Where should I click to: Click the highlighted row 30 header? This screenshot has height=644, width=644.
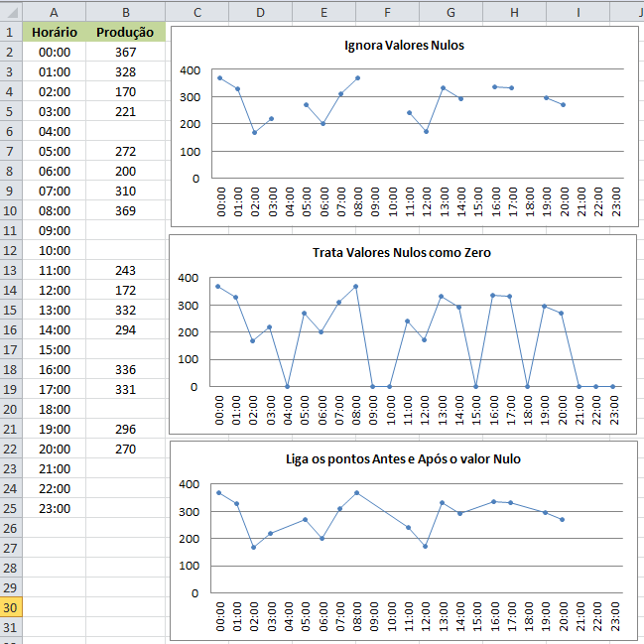coord(10,607)
